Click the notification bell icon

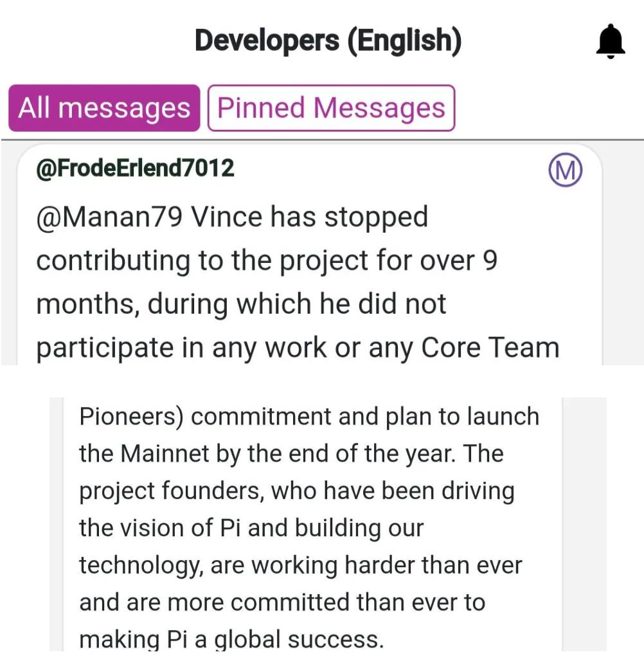(611, 41)
